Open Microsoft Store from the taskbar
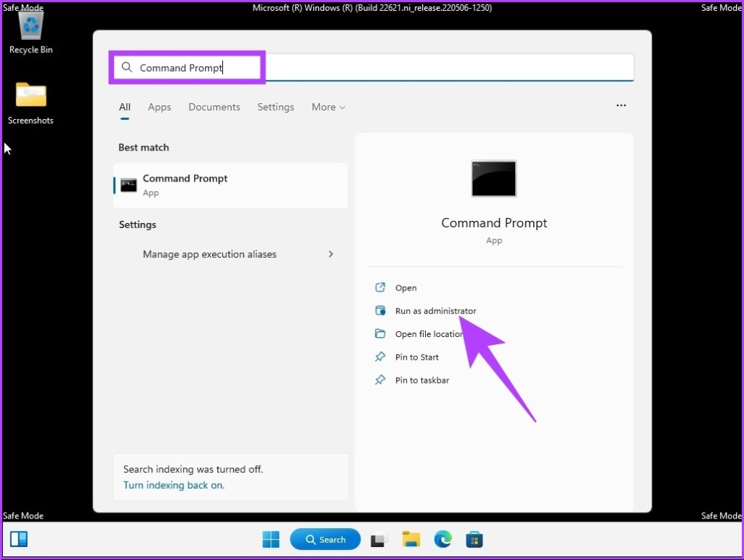Image resolution: width=744 pixels, height=560 pixels. pyautogui.click(x=474, y=539)
